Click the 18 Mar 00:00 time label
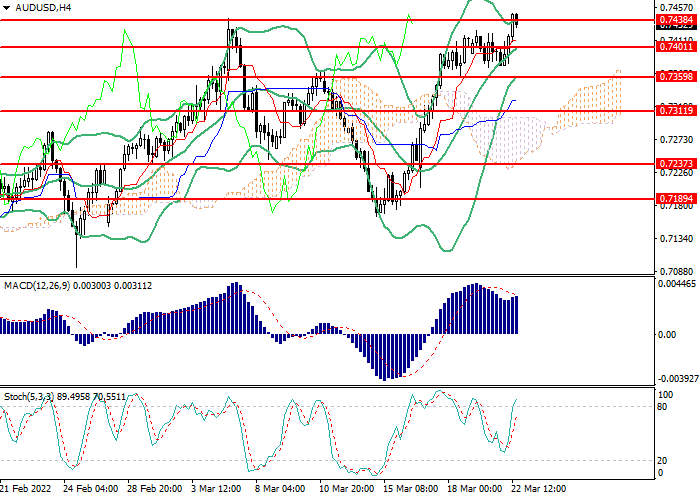The image size is (700, 500). pyautogui.click(x=475, y=488)
